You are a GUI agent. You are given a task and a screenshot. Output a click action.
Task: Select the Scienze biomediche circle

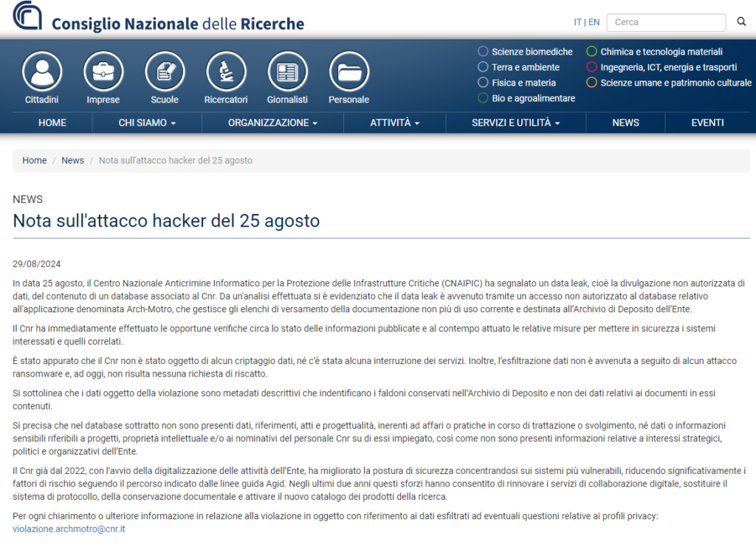tap(484, 52)
